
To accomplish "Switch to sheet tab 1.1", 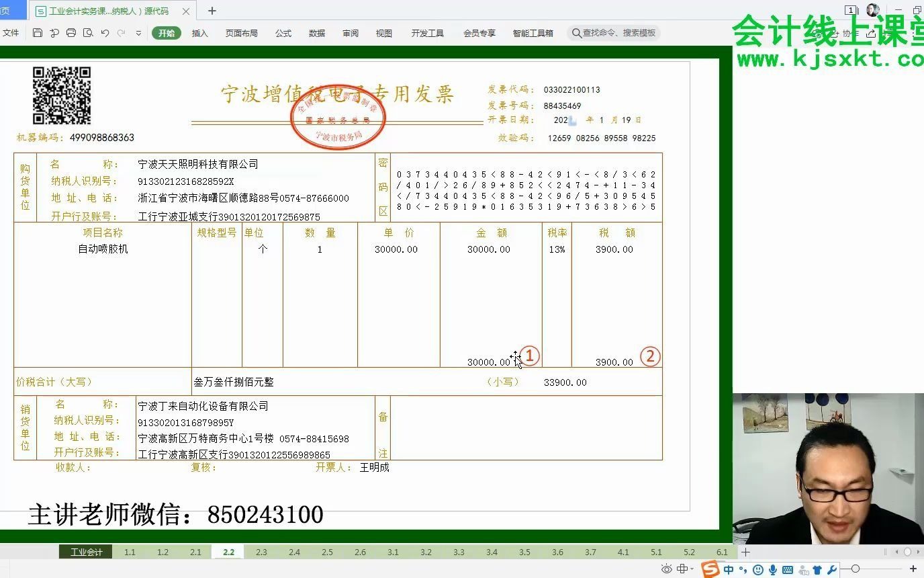I will click(x=130, y=552).
